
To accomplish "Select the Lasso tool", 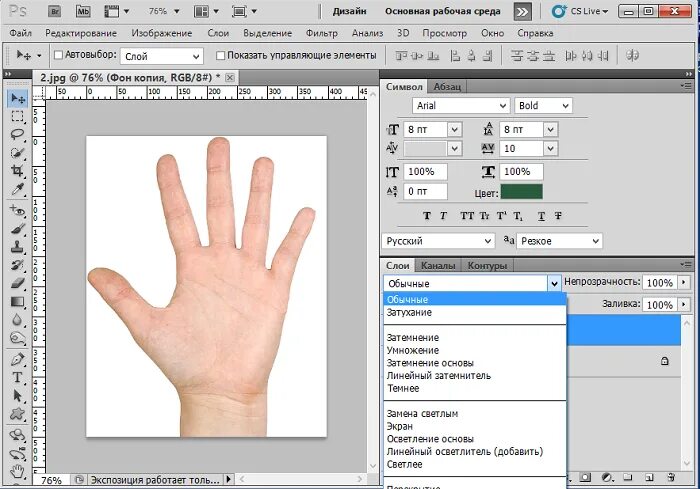I will (x=17, y=134).
